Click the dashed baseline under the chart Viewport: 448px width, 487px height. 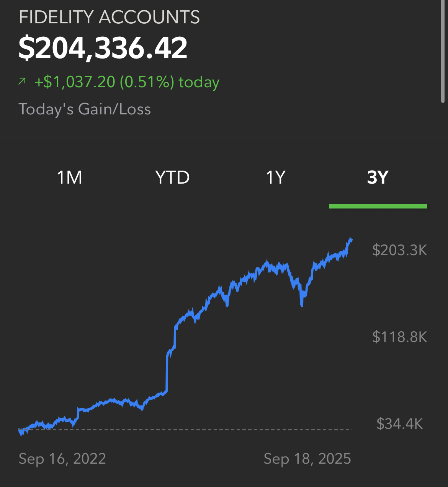pos(185,429)
